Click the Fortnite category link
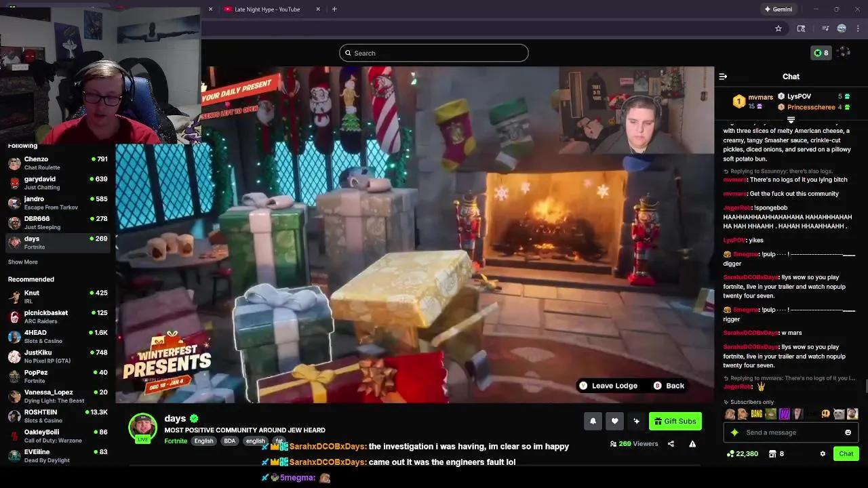 (176, 441)
